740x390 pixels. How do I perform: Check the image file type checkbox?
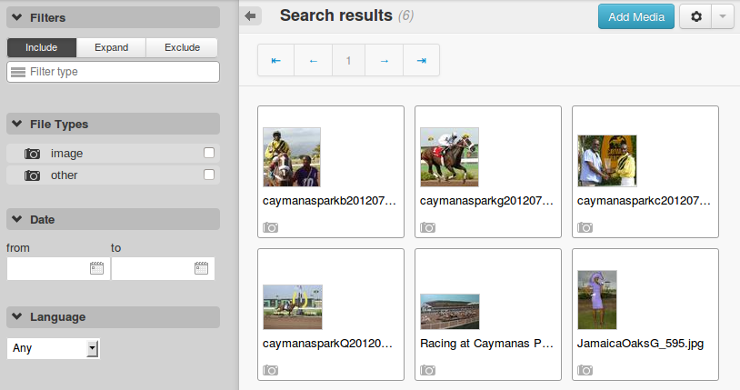pyautogui.click(x=209, y=153)
